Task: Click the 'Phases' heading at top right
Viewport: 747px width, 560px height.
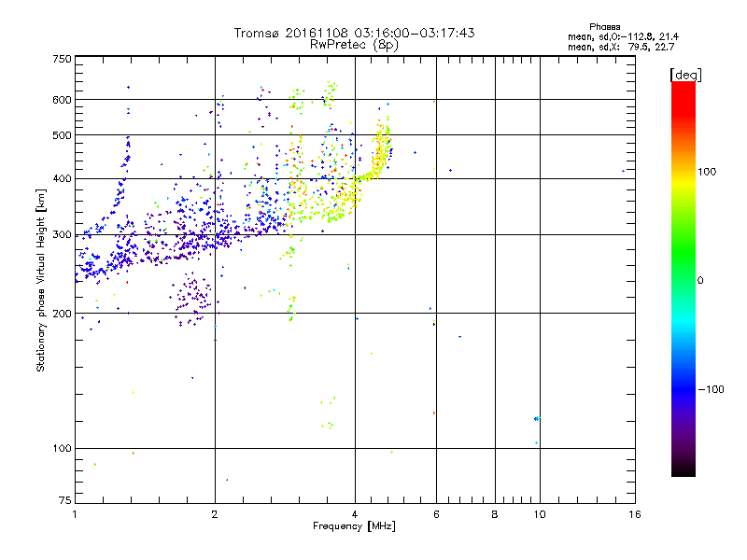Action: tap(604, 27)
